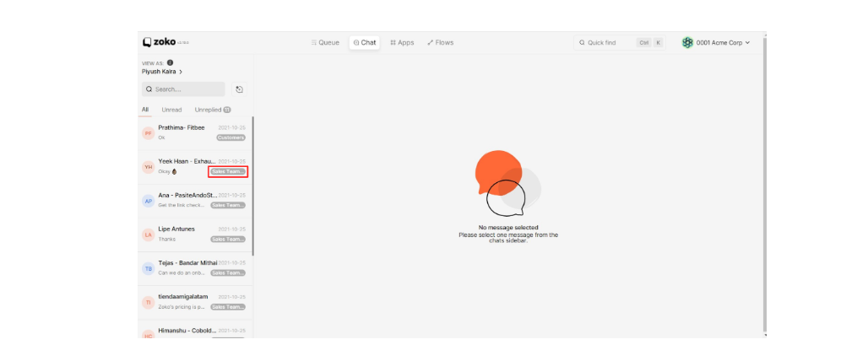Click the Customers tag on Prathima's chat
Image resolution: width=868 pixels, height=361 pixels.
(231, 137)
